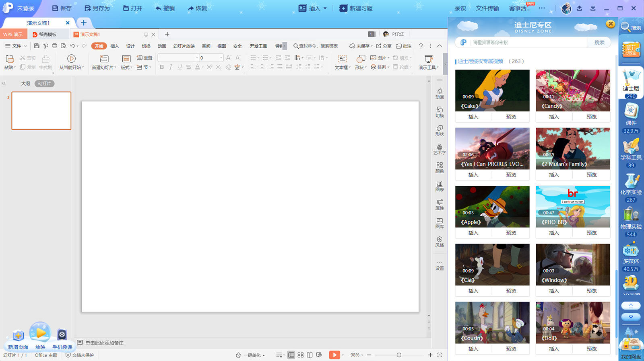Click the 动画 animation icon in side pane
The width and height of the screenshot is (644, 361).
(x=440, y=94)
